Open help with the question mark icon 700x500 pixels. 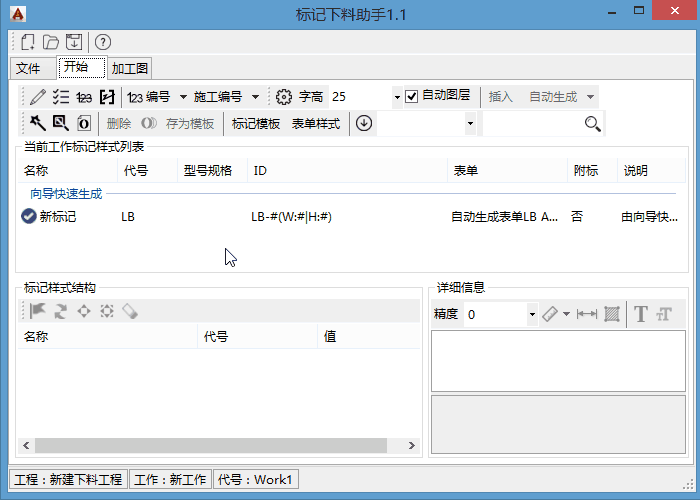[103, 42]
